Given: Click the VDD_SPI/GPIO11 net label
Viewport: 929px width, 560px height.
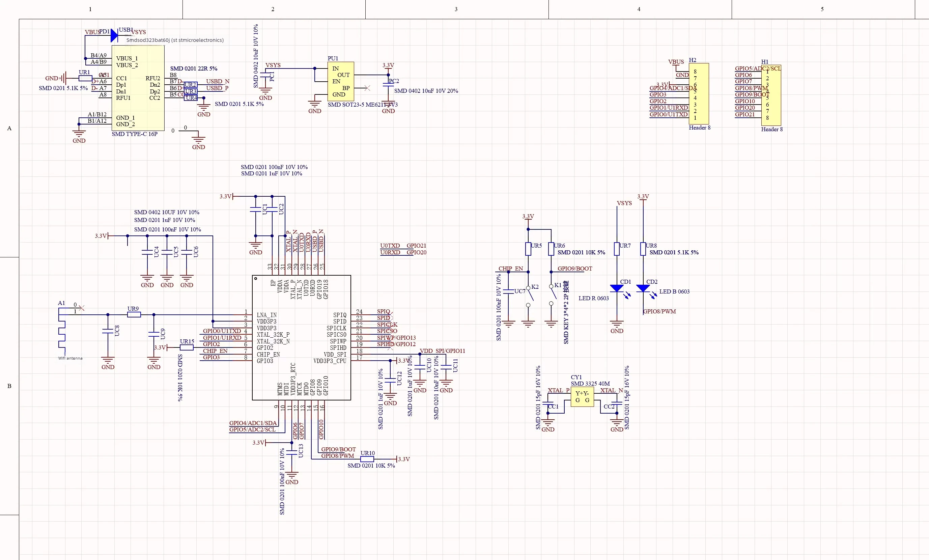Looking at the screenshot, I should click(x=442, y=351).
